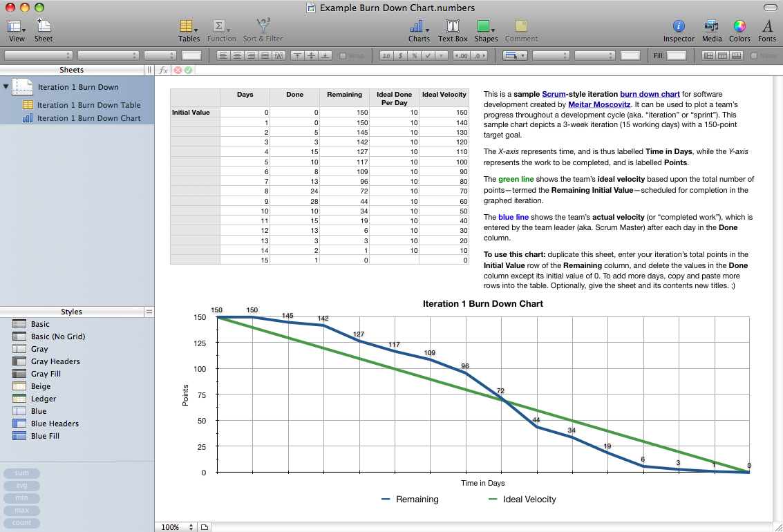Select the checkbox cell format button
The height and width of the screenshot is (532, 783).
click(428, 56)
